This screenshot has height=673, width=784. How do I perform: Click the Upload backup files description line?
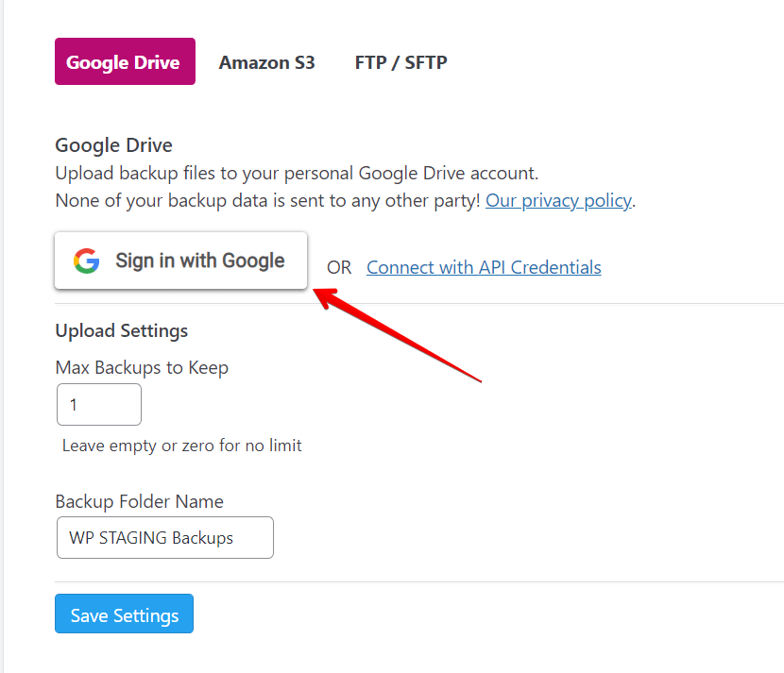coord(297,174)
